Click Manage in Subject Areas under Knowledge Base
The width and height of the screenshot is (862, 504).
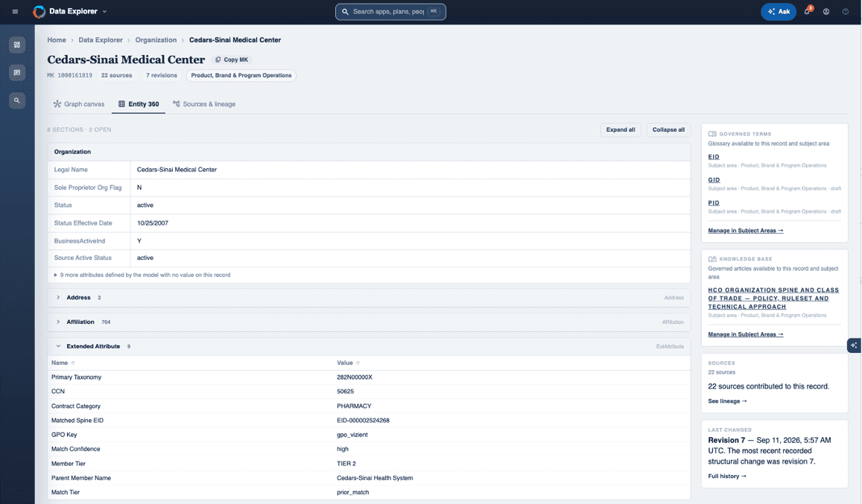point(746,335)
